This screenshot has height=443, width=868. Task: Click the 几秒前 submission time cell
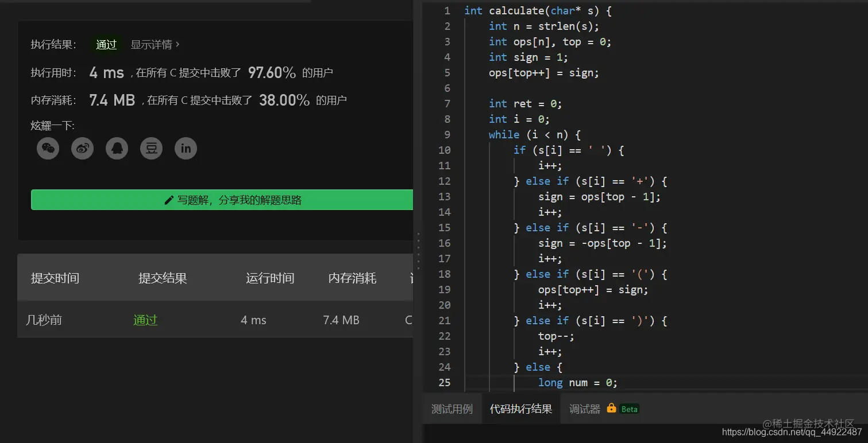coord(44,320)
